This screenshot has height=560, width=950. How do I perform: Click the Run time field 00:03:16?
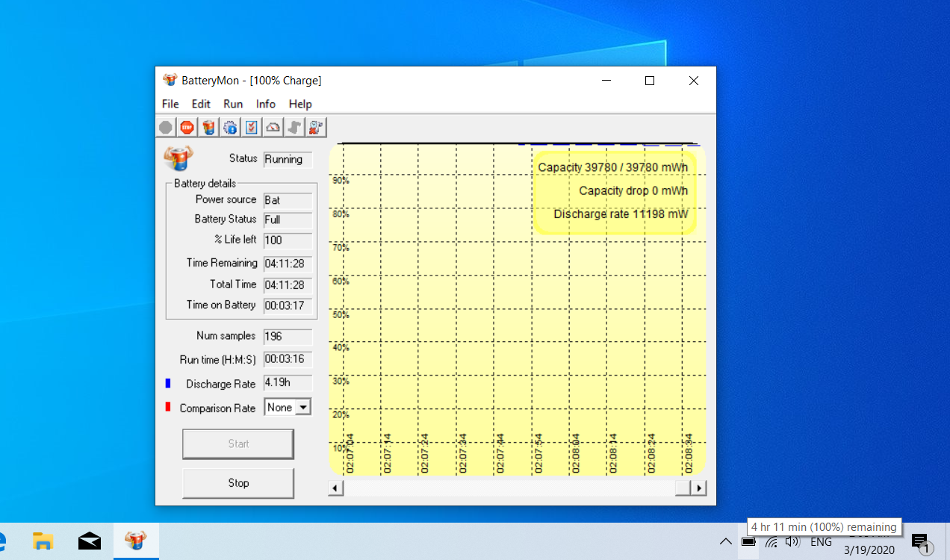click(288, 360)
